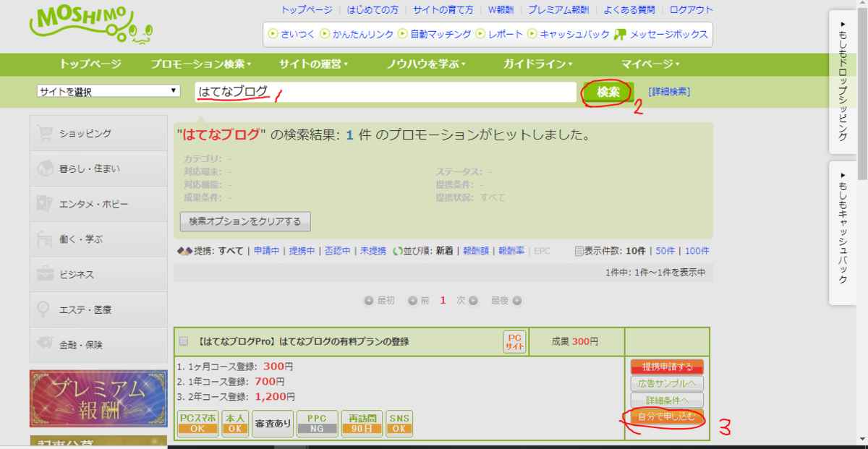
Task: Sort results by 新着
Action: pos(444,251)
